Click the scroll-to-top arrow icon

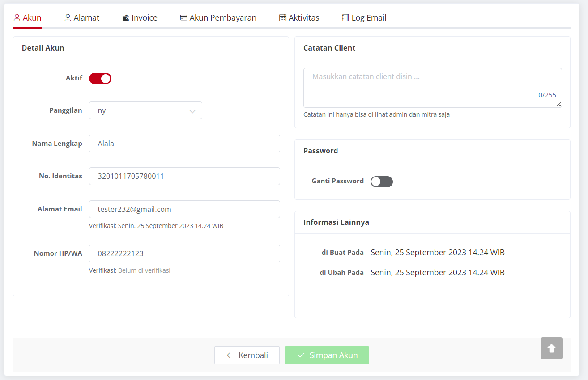(x=551, y=348)
